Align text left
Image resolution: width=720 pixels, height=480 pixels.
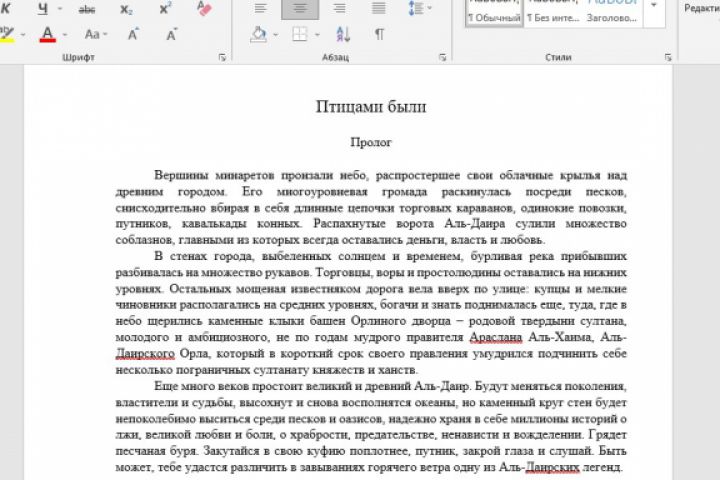(260, 8)
